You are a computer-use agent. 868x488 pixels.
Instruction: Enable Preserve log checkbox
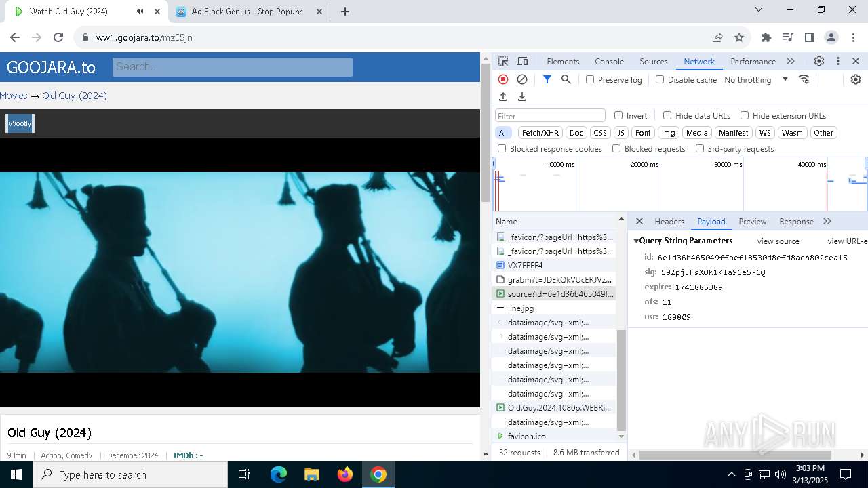tap(590, 79)
